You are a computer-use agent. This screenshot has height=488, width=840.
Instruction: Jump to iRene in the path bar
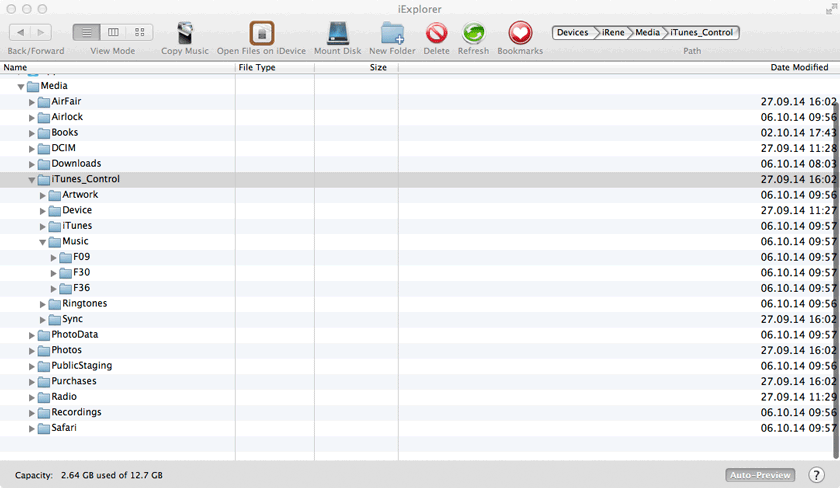(613, 33)
